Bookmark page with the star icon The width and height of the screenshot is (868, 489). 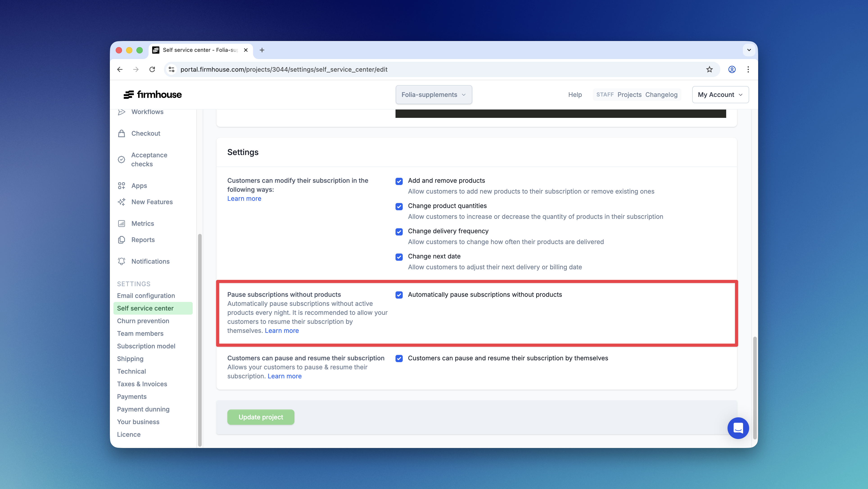[x=709, y=69]
